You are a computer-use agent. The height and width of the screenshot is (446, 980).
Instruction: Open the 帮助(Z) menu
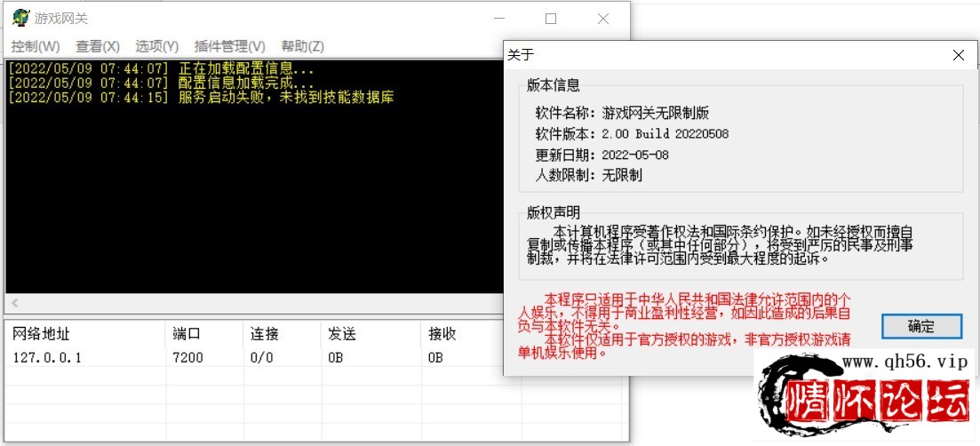coord(302,46)
